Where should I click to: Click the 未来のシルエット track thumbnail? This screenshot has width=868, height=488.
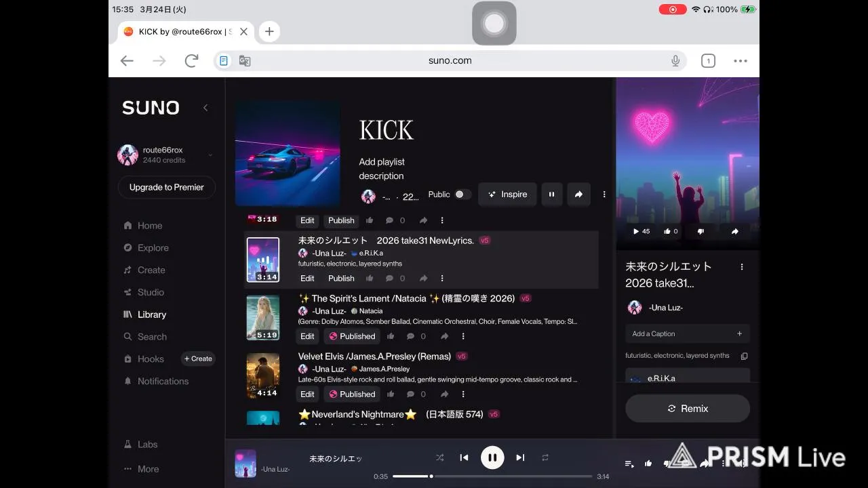263,260
